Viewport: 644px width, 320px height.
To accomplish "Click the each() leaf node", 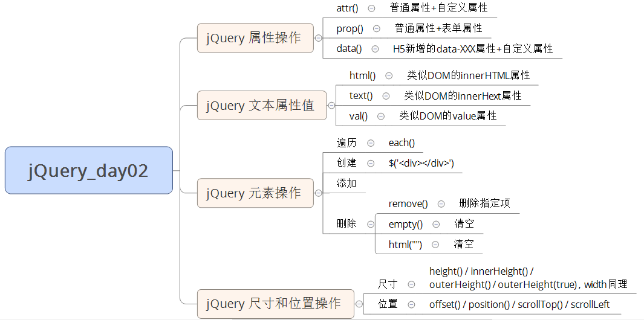I will (x=402, y=143).
